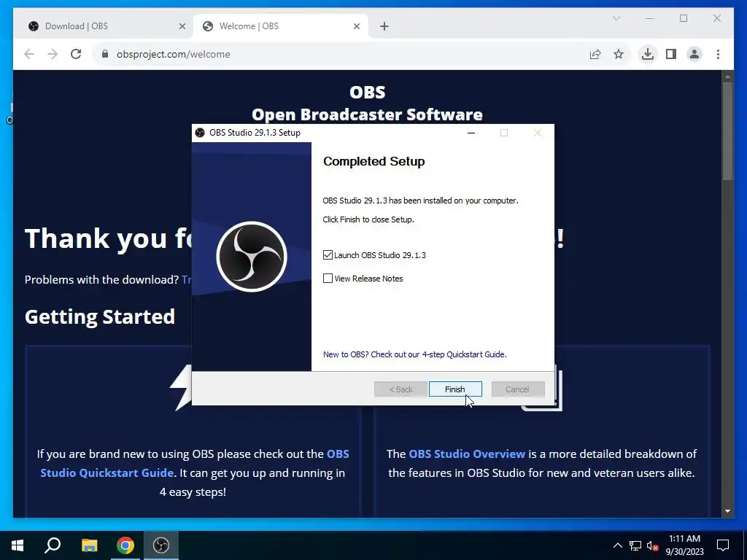Screen dimensions: 747x560
Task: Open the clock showing 1:11 AM
Action: click(x=684, y=545)
